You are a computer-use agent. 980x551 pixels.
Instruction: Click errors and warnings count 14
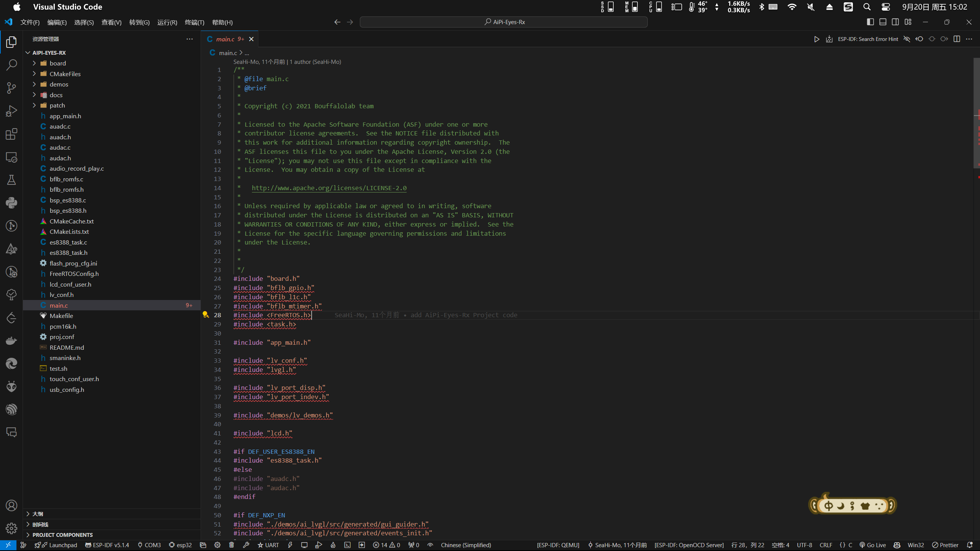386,545
